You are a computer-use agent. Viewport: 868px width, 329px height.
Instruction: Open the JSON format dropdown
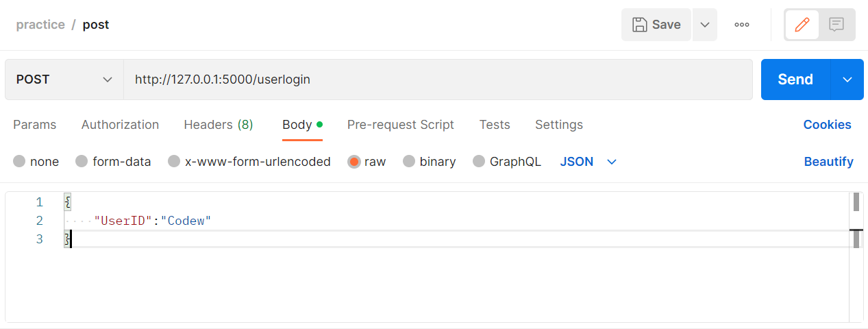[x=588, y=162]
